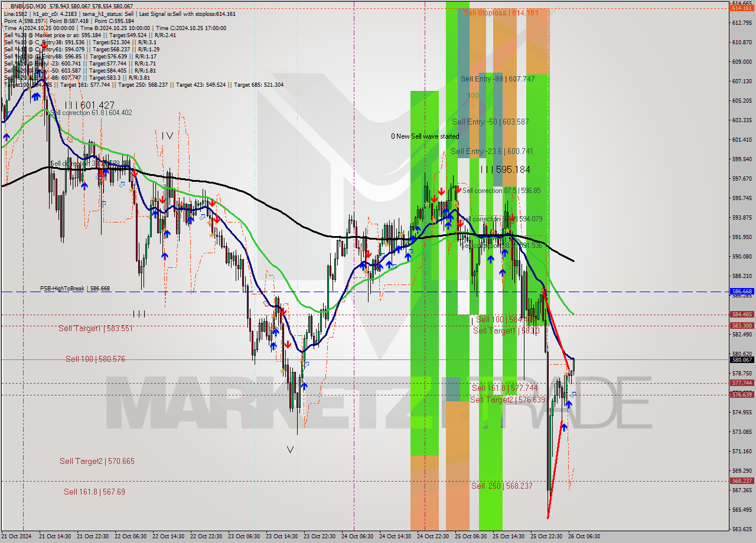This screenshot has width=756, height=543.
Task: Click the 'Sell 250 | 568.237' label
Action: [502, 486]
